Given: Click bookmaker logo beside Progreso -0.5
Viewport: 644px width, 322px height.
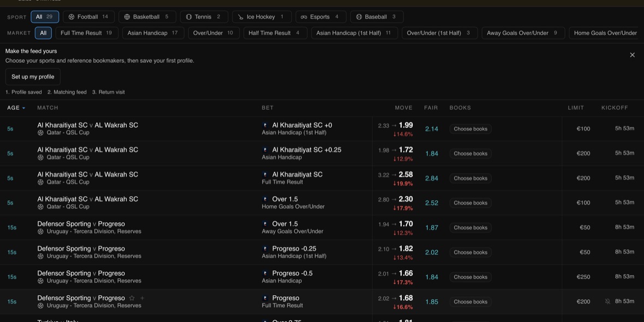Looking at the screenshot, I should pos(265,273).
